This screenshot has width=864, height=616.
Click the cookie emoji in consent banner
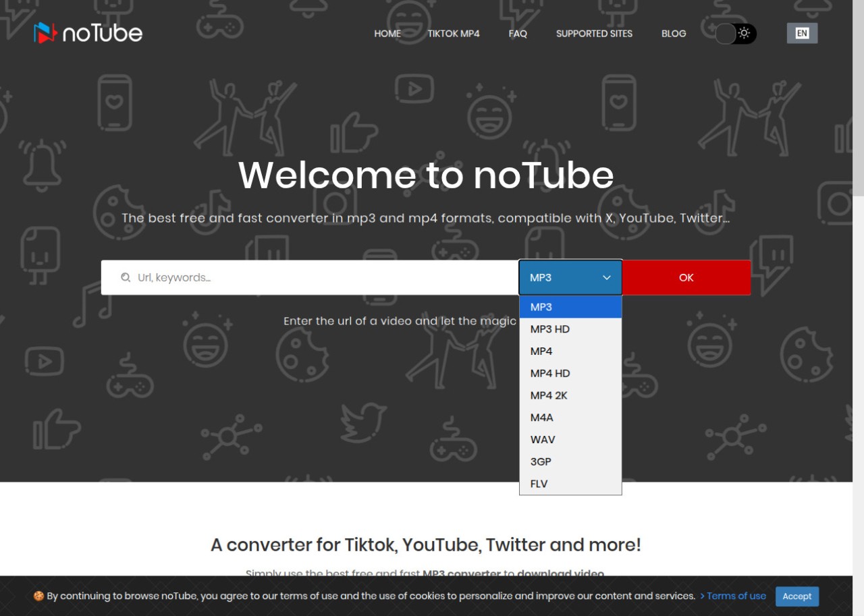[38, 596]
